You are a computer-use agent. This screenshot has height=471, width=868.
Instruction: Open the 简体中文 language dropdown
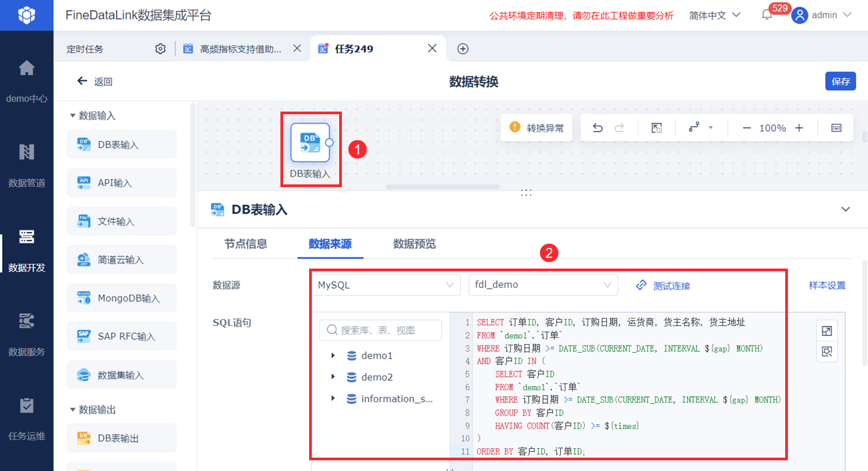pyautogui.click(x=714, y=15)
